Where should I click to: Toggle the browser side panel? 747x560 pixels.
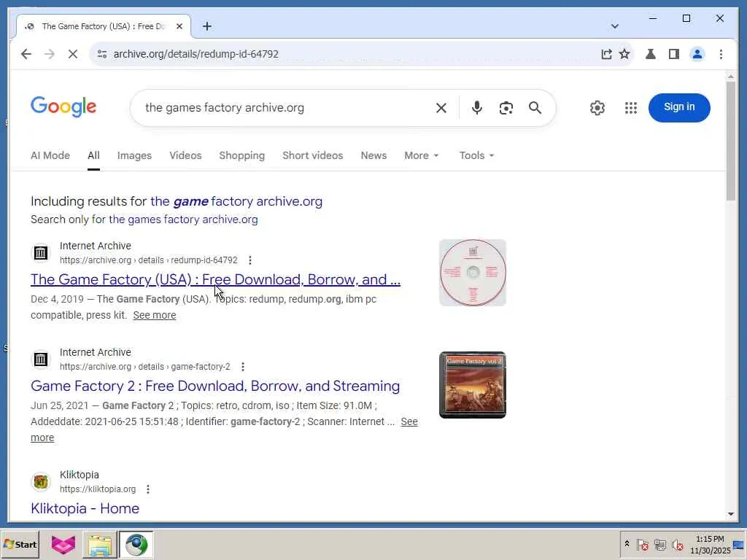click(673, 54)
